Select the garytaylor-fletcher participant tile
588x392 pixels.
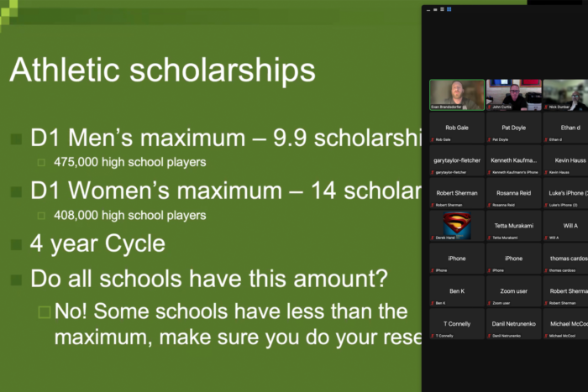coord(457,160)
